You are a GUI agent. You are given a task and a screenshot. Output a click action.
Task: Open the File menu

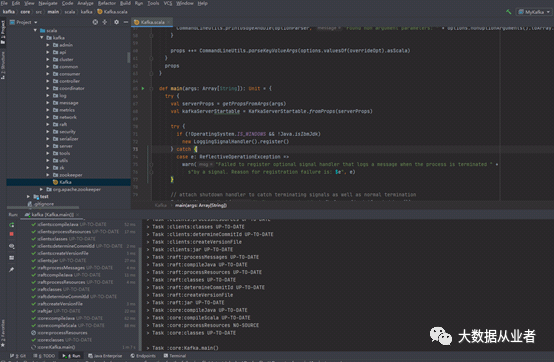pyautogui.click(x=4, y=3)
